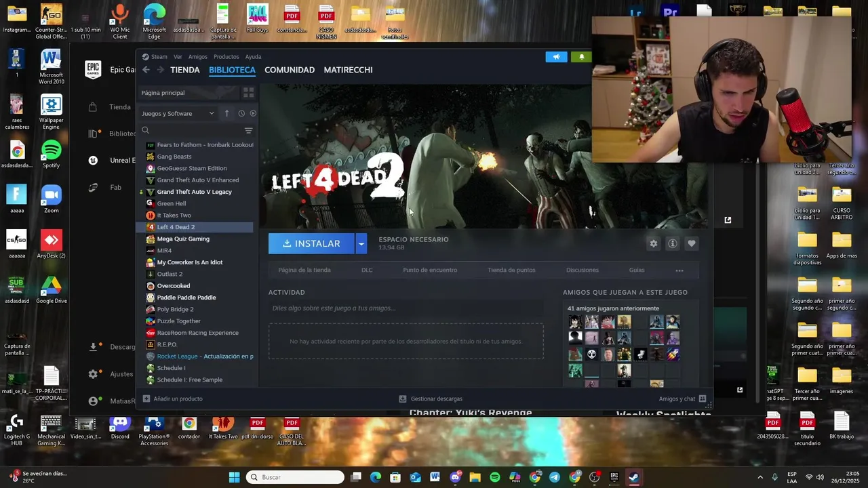Click Windows Start button
Image resolution: width=868 pixels, height=488 pixels.
(x=234, y=477)
